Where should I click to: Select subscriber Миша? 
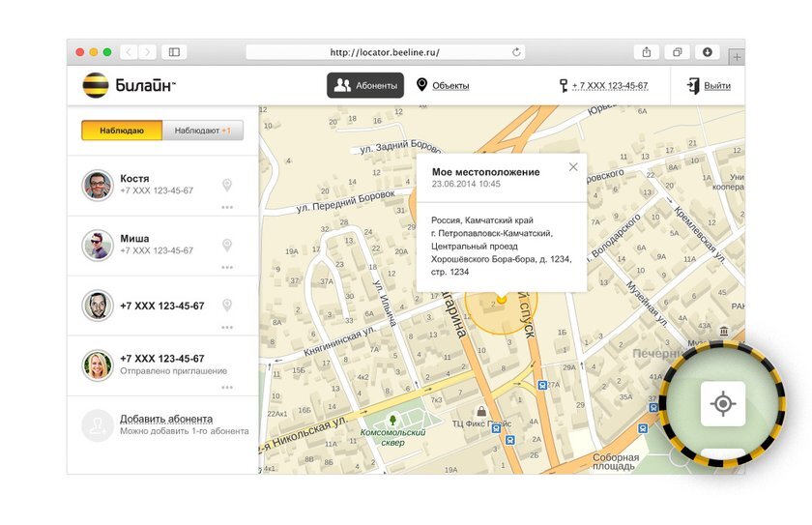162,245
